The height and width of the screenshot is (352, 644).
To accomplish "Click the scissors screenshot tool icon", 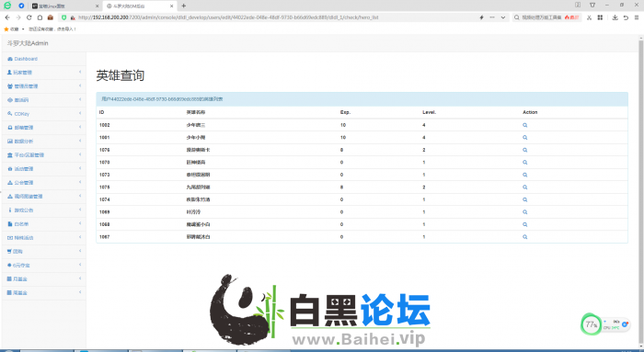I will [589, 17].
